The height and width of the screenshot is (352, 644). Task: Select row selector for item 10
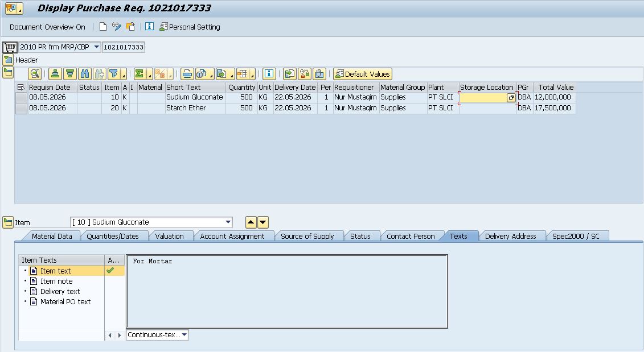(21, 98)
